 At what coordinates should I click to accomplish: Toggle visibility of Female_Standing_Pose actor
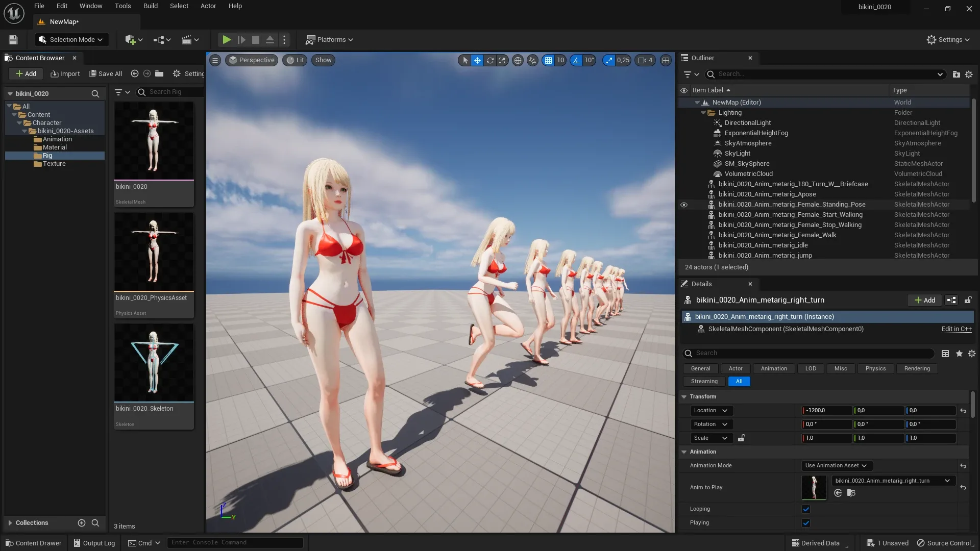(684, 205)
